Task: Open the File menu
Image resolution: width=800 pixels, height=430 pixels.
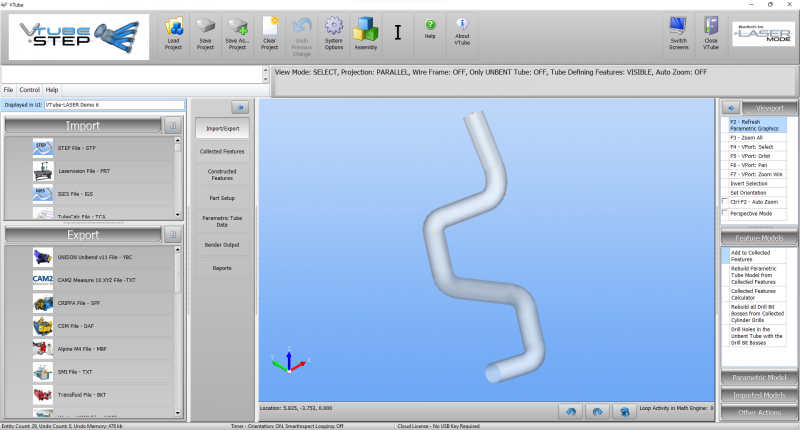Action: click(x=8, y=90)
